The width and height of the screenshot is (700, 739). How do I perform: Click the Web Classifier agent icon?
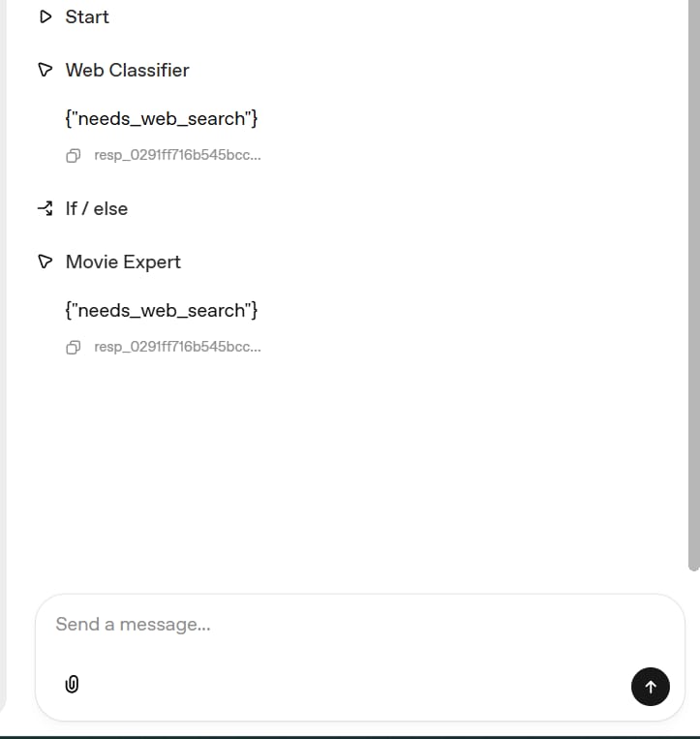coord(46,70)
